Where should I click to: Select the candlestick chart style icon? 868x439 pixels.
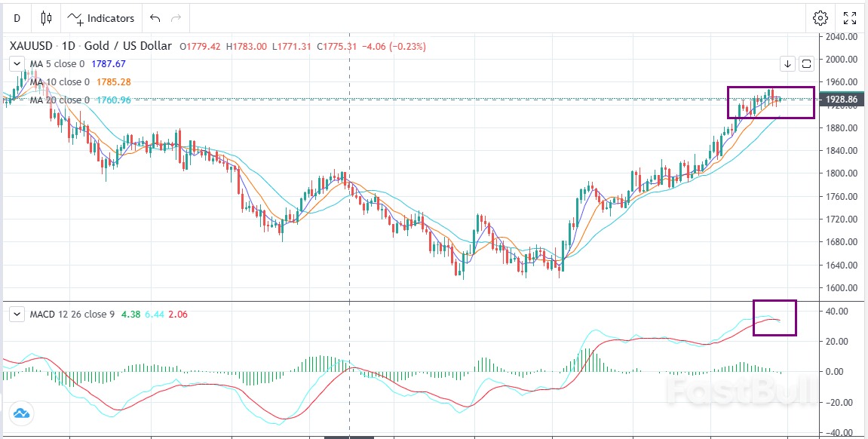coord(46,17)
